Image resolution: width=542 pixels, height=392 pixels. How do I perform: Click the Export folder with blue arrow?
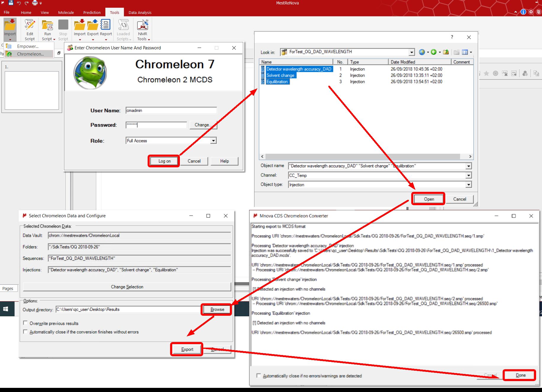pos(93,25)
